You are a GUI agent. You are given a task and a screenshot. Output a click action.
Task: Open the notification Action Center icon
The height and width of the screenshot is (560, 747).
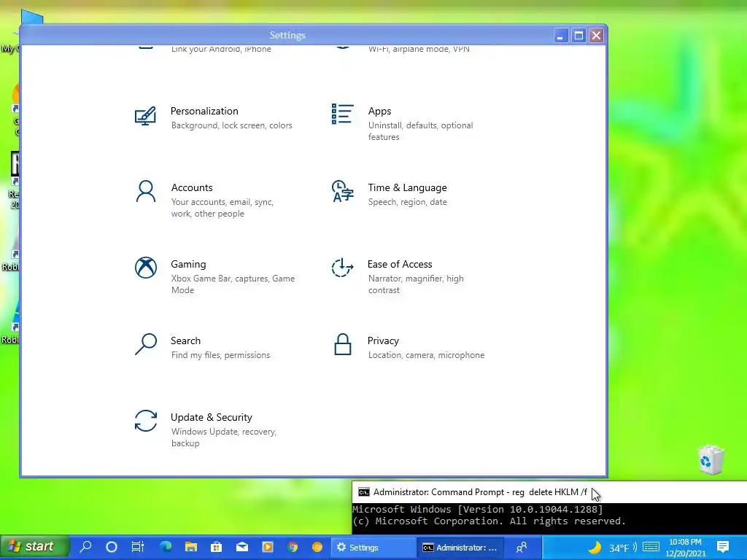(x=723, y=547)
